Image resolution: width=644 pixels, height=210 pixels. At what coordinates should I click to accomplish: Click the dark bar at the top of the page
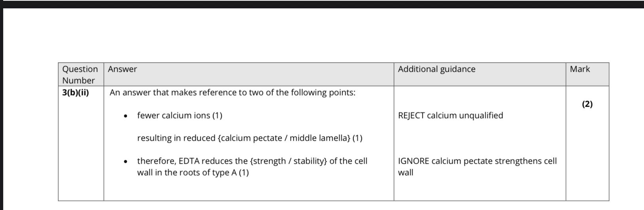click(322, 4)
